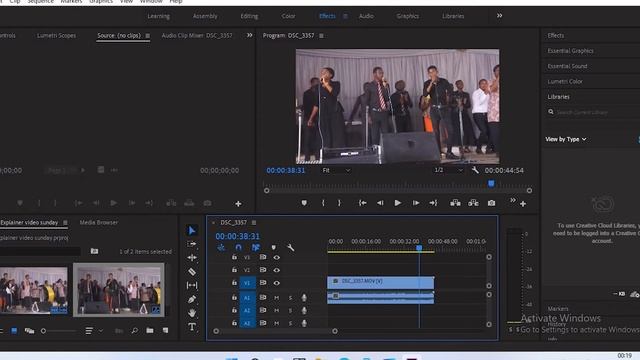Open Program DSC_3357 panel menu
This screenshot has height=360, width=640.
321,36
